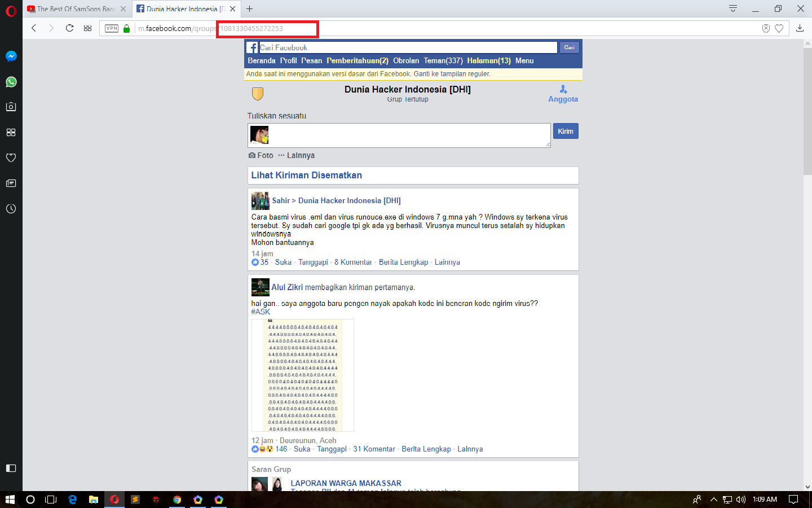Image resolution: width=812 pixels, height=508 pixels.
Task: Open the Profil page
Action: 288,61
